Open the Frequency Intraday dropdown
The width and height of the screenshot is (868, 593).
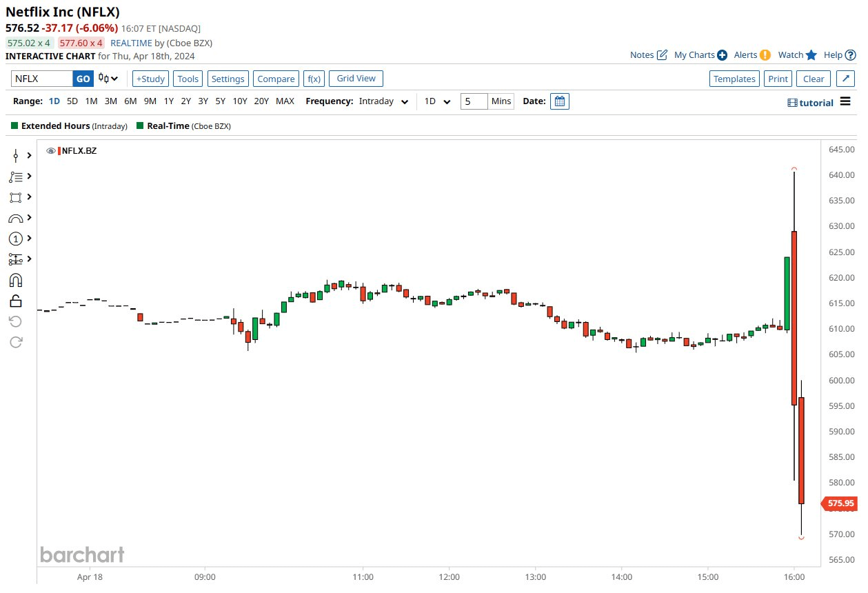point(383,101)
